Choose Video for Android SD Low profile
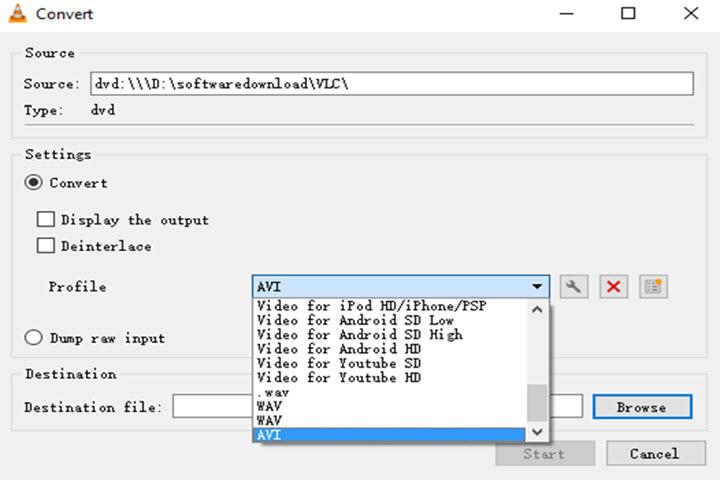This screenshot has width=720, height=480. [x=388, y=320]
